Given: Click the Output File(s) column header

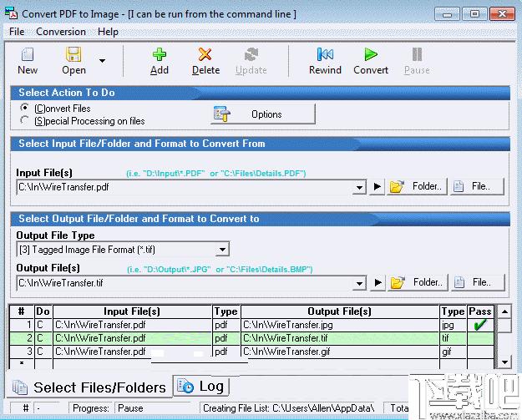Looking at the screenshot, I should [340, 311].
